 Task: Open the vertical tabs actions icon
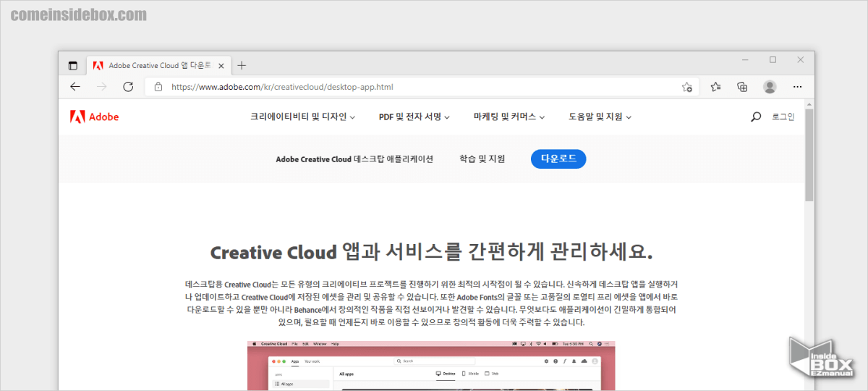coord(72,65)
